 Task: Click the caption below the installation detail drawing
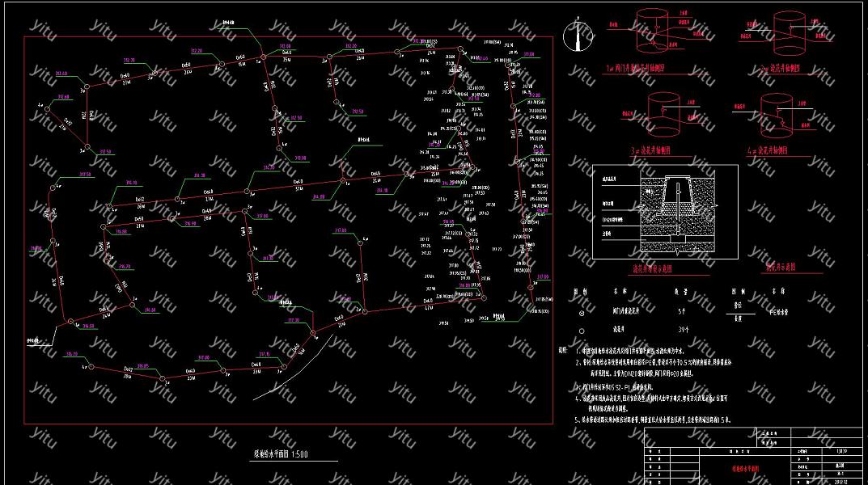click(652, 268)
